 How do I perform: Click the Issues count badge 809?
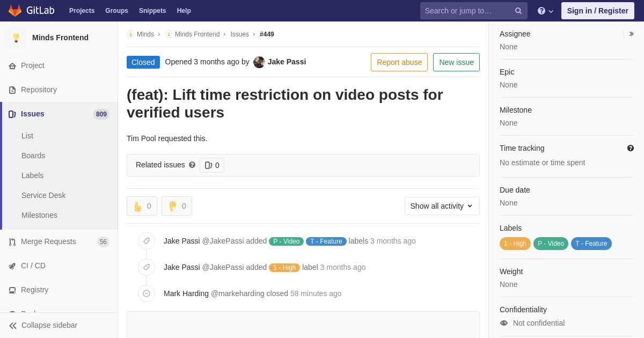[101, 114]
